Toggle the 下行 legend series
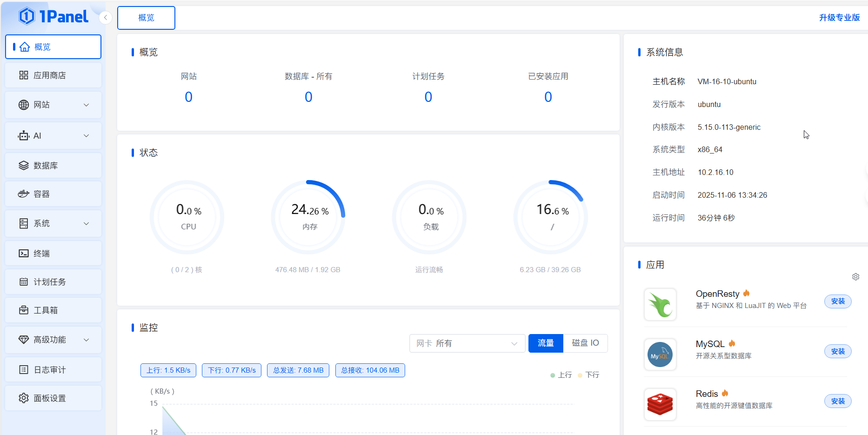 point(588,375)
